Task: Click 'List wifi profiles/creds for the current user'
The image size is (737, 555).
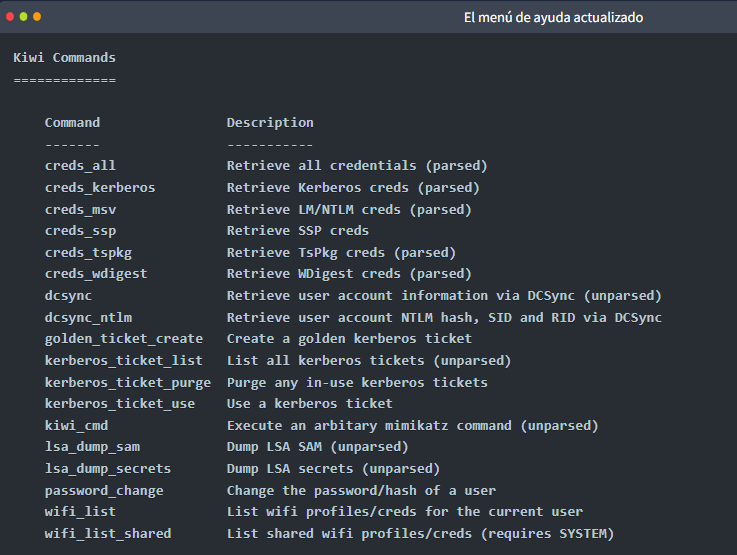Action: (x=404, y=512)
